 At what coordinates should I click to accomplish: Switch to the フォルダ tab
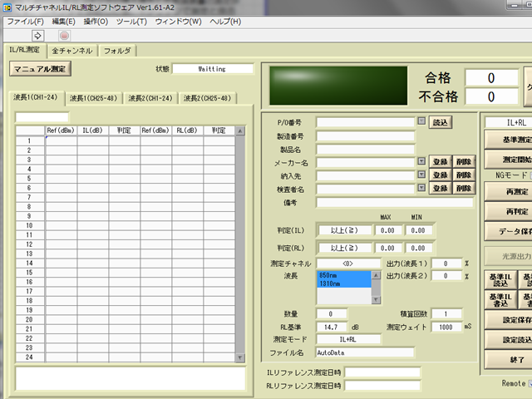[x=117, y=51]
